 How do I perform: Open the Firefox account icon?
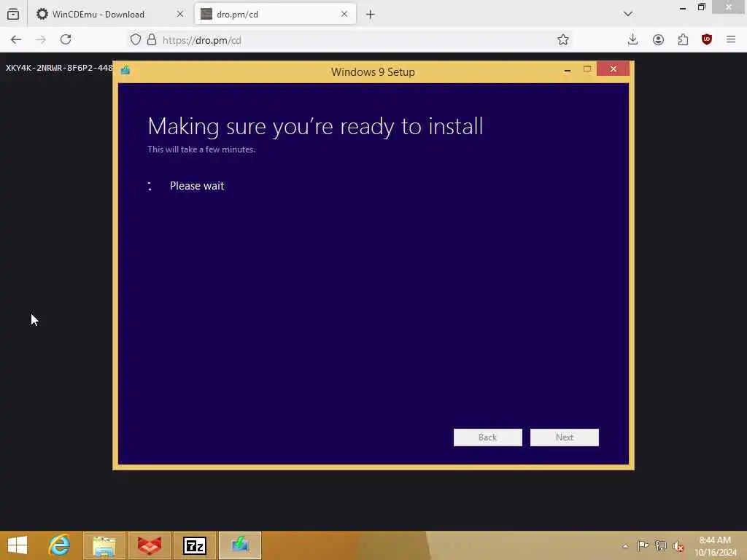pos(658,40)
